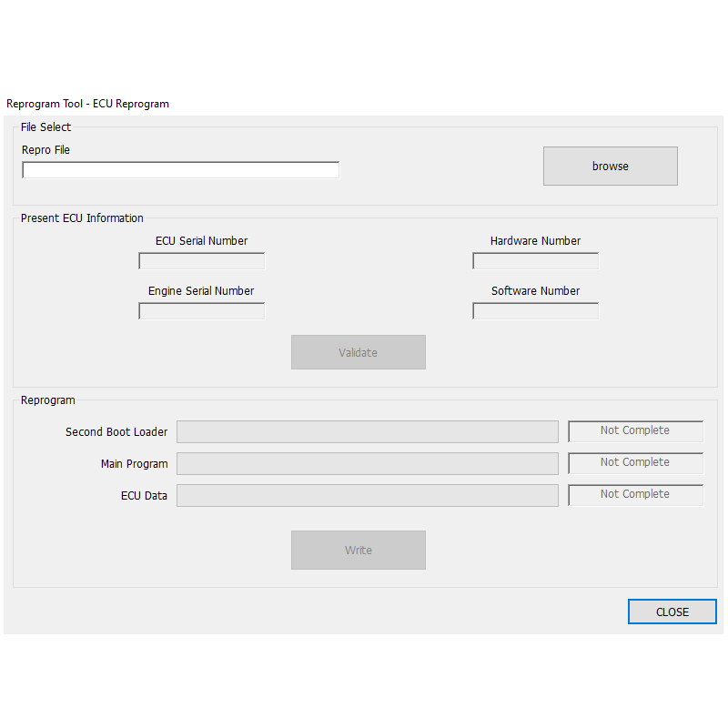Click the Main Program progress bar
728x728 pixels.
tap(367, 463)
